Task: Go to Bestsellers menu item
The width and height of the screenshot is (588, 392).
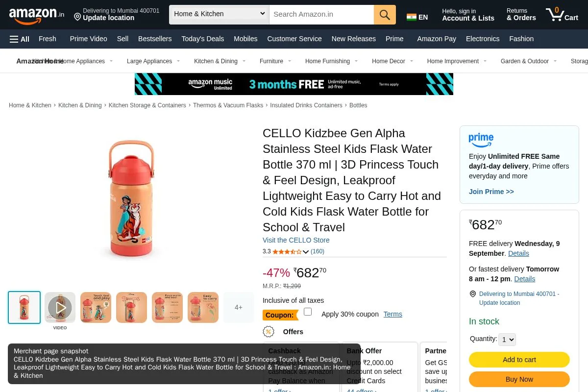Action: click(x=155, y=39)
